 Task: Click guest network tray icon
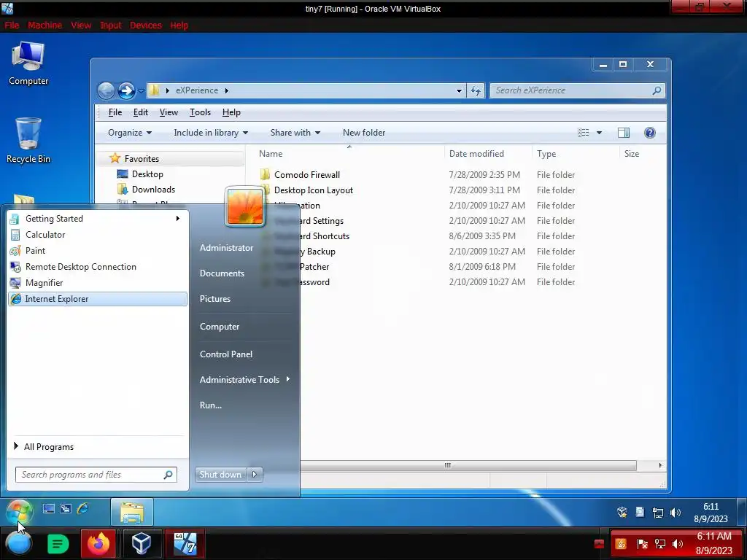(658, 513)
